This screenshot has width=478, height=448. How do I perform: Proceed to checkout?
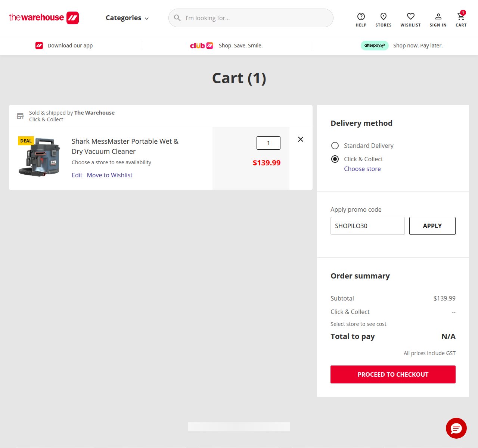[x=393, y=374]
